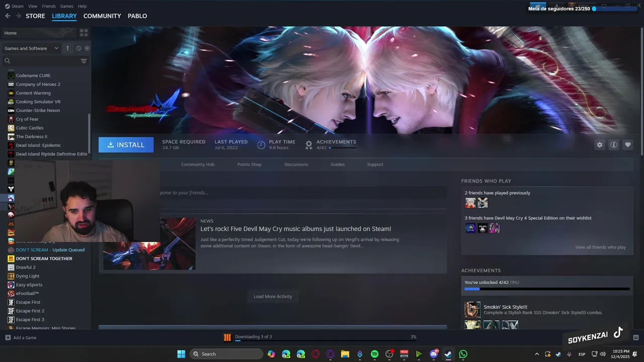
Task: Sort library by ascending arrow icon
Action: [68, 48]
